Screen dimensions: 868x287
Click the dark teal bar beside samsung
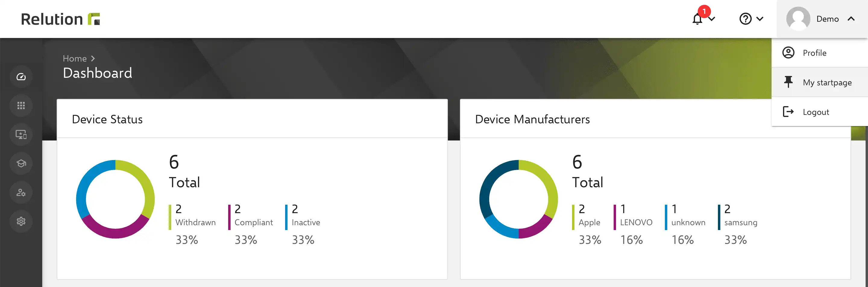coord(719,217)
